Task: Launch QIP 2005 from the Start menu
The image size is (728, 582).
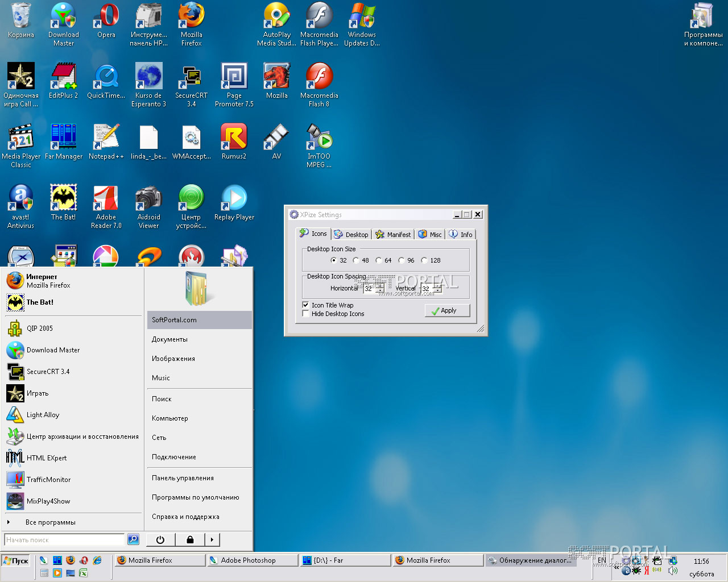Action: tap(73, 329)
